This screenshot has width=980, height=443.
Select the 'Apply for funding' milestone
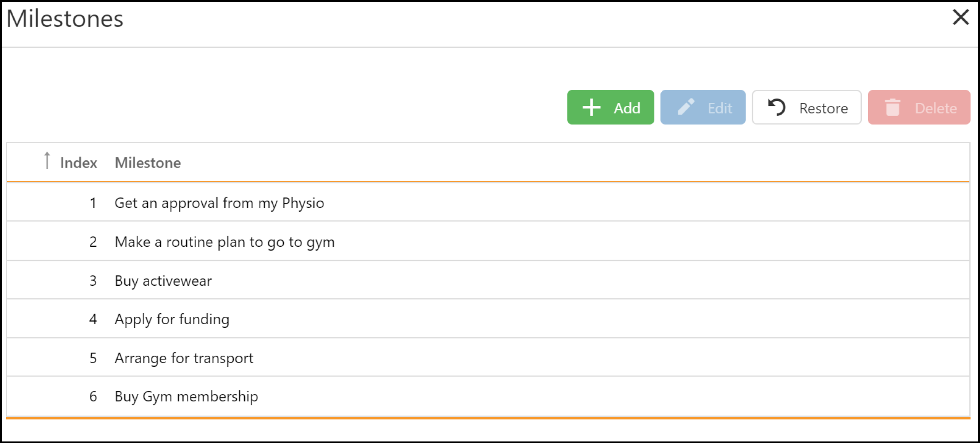(x=488, y=319)
